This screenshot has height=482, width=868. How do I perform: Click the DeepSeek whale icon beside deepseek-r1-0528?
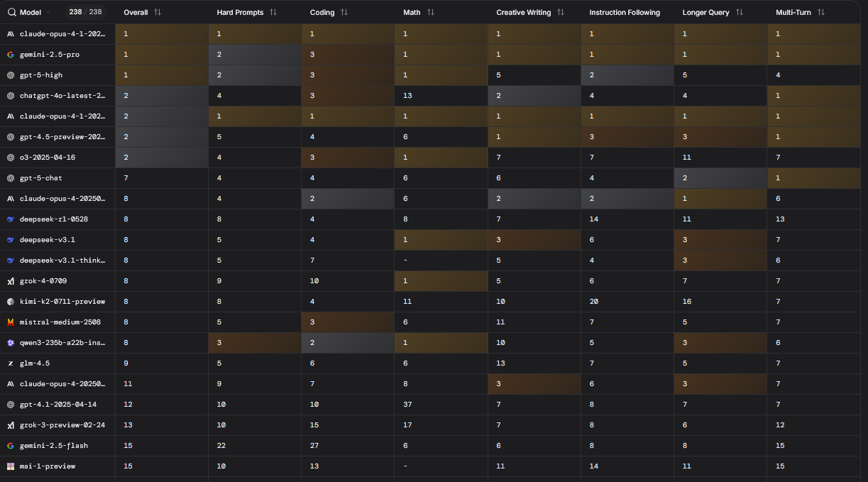point(9,219)
